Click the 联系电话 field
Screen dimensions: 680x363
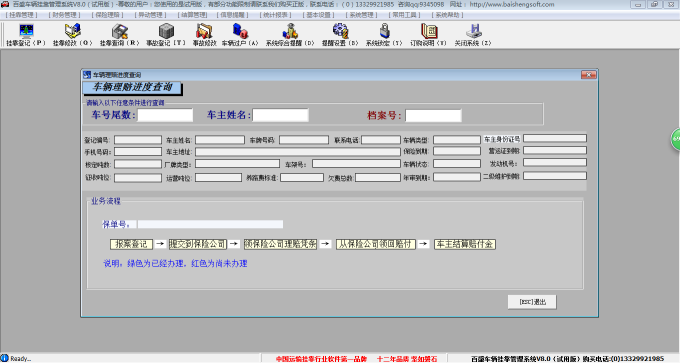coord(381,140)
